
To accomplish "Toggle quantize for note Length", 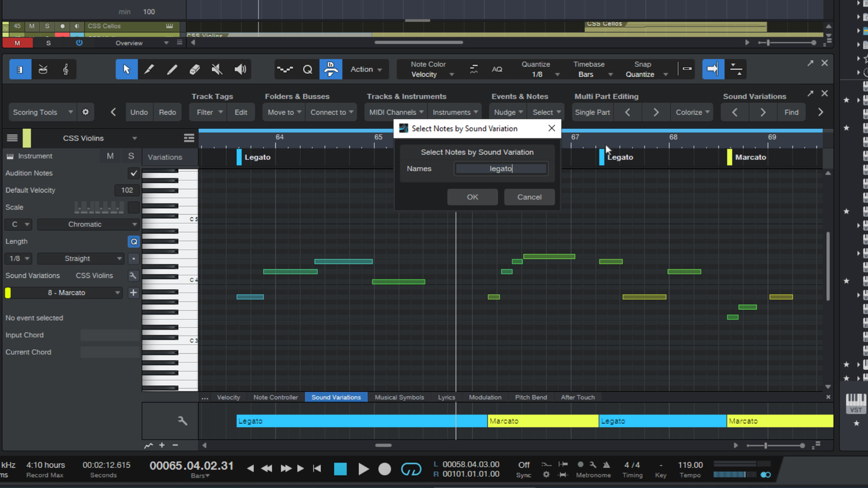I will pyautogui.click(x=134, y=241).
